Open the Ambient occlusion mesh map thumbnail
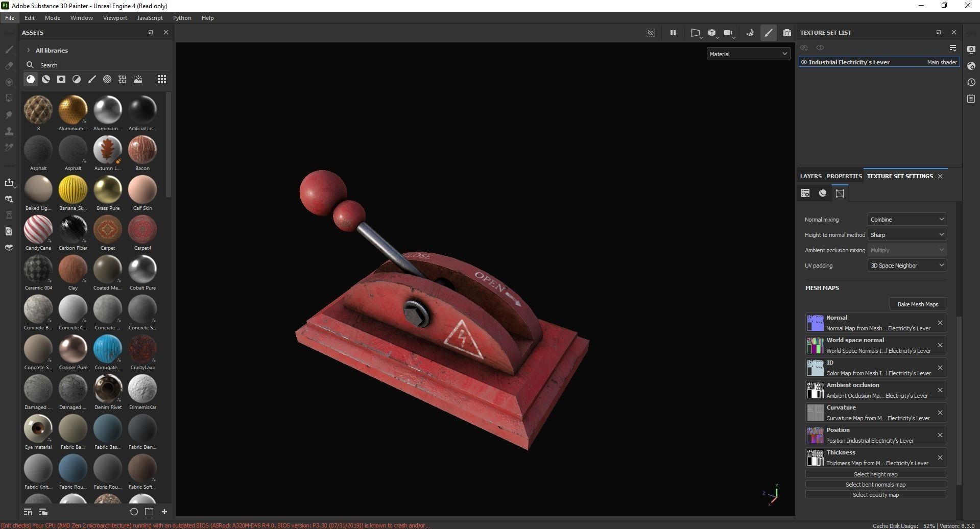The height and width of the screenshot is (529, 980). click(815, 390)
